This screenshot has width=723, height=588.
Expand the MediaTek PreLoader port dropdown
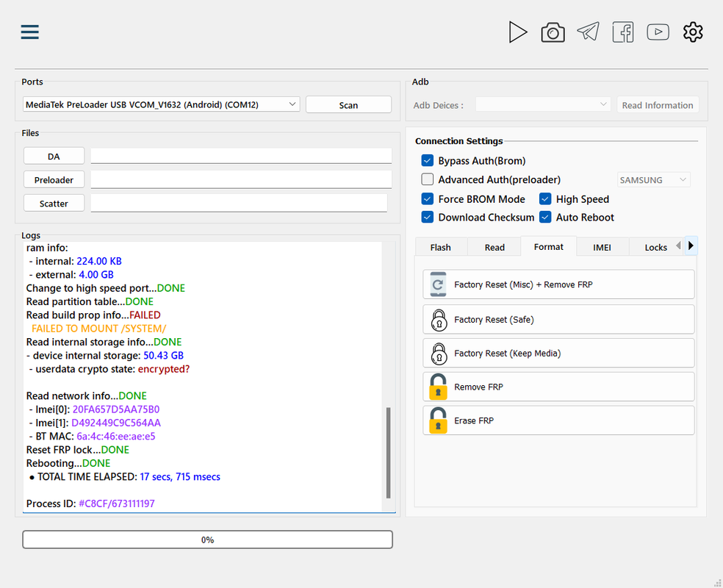click(x=162, y=104)
